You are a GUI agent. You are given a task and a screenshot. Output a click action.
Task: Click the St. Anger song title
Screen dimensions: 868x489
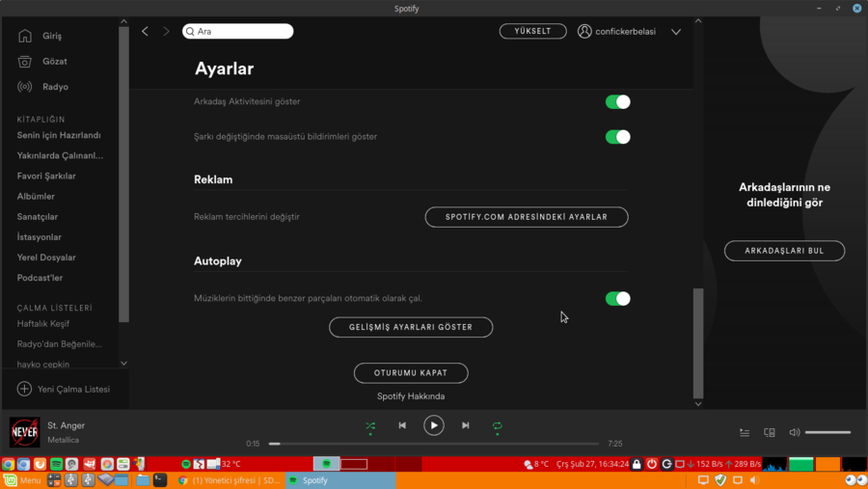66,426
